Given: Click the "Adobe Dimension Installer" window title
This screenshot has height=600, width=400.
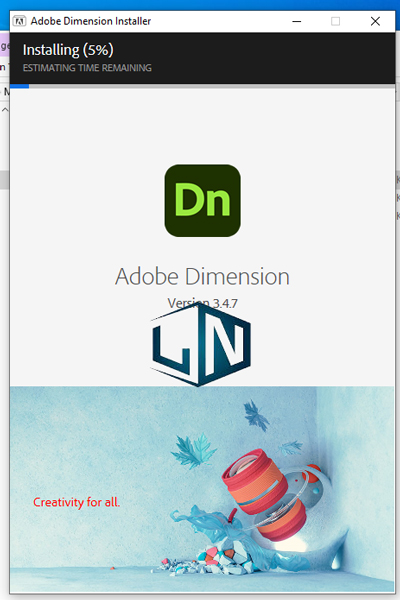Looking at the screenshot, I should click(x=91, y=21).
